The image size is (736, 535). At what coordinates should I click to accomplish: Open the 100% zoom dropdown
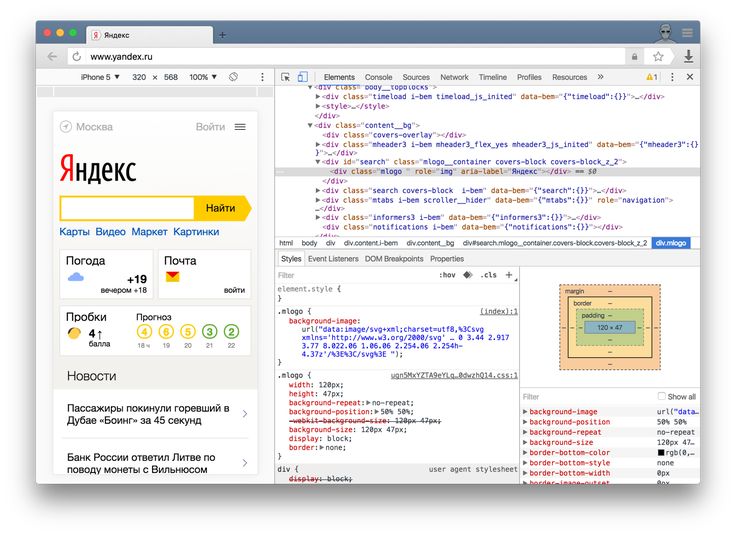(x=203, y=77)
